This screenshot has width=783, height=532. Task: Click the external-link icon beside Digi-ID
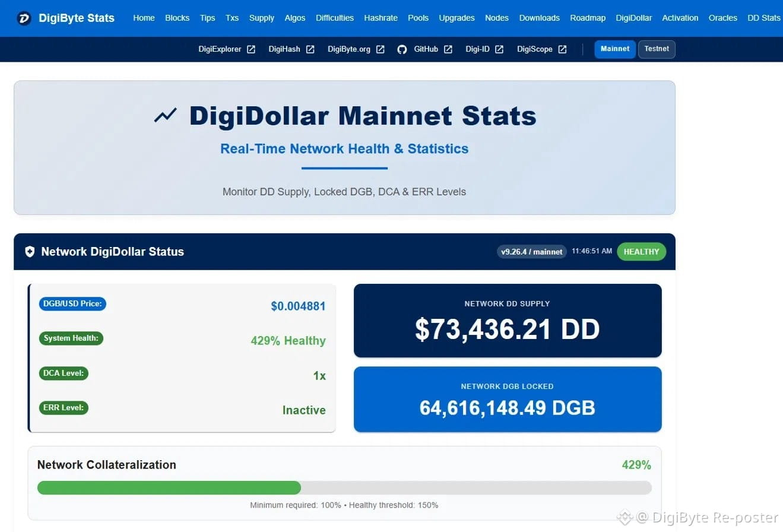click(499, 49)
